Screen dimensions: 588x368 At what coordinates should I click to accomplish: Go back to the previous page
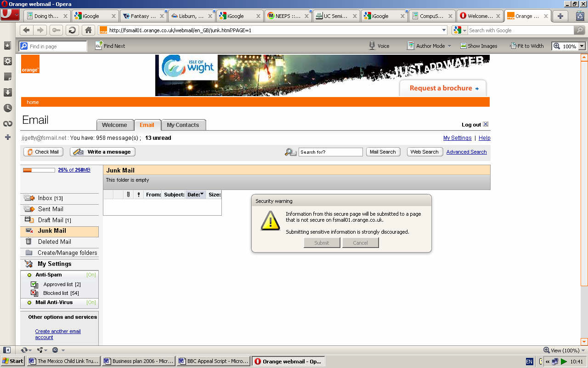tap(26, 30)
